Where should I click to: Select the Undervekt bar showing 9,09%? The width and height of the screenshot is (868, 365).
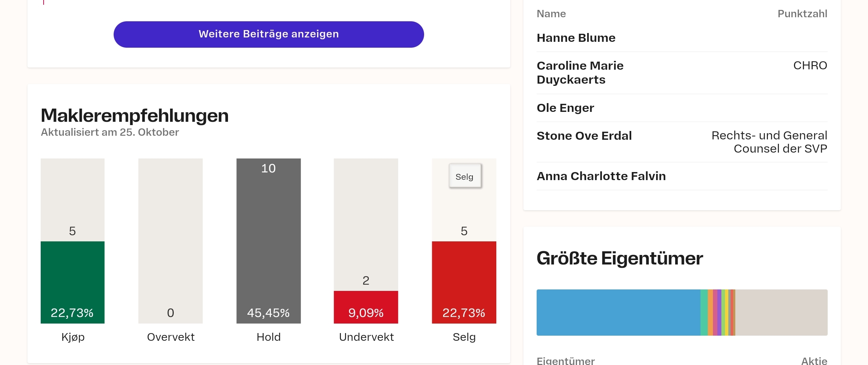pyautogui.click(x=365, y=307)
